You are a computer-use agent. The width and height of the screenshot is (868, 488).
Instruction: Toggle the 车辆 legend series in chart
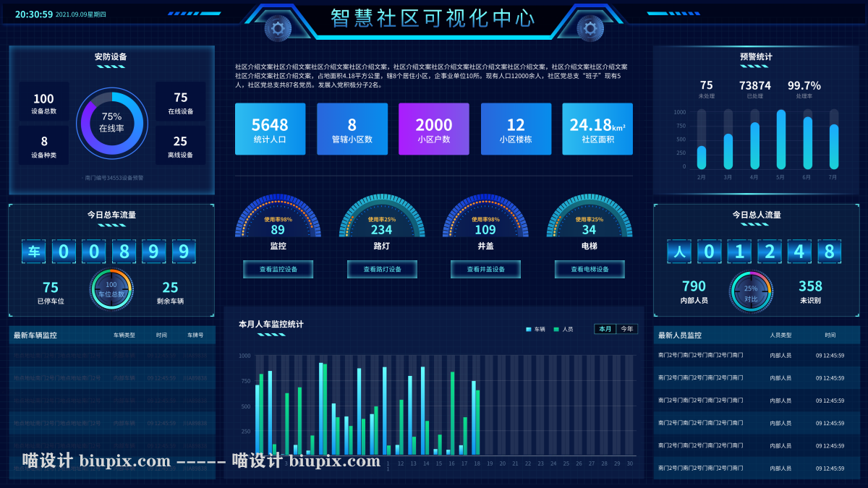(x=536, y=329)
